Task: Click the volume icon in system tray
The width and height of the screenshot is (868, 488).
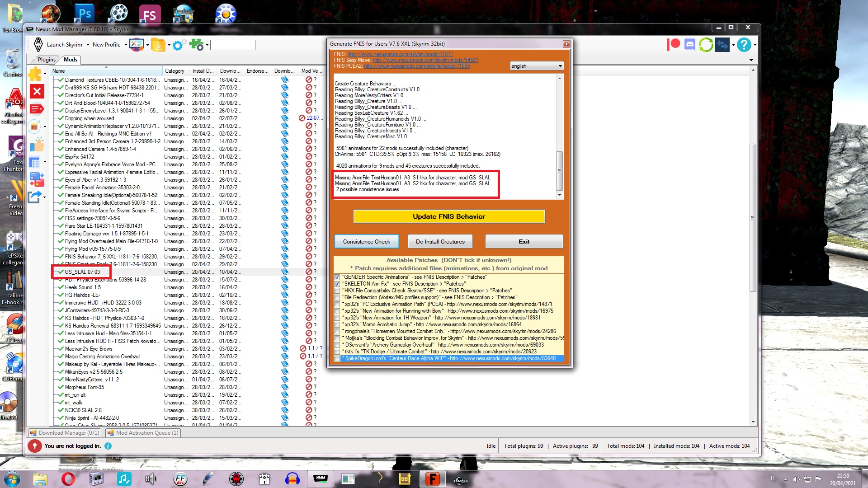Action: pos(796,479)
